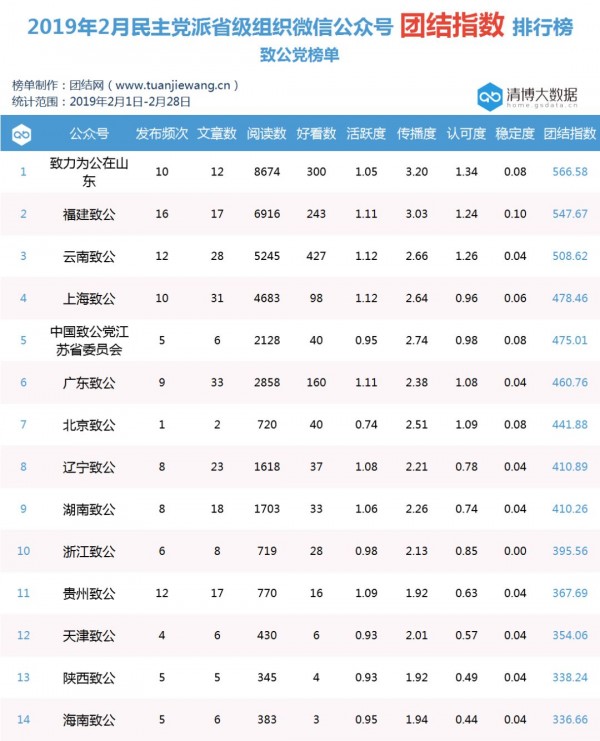600x741 pixels.
Task: Click read count 2128
Action: coord(267,340)
